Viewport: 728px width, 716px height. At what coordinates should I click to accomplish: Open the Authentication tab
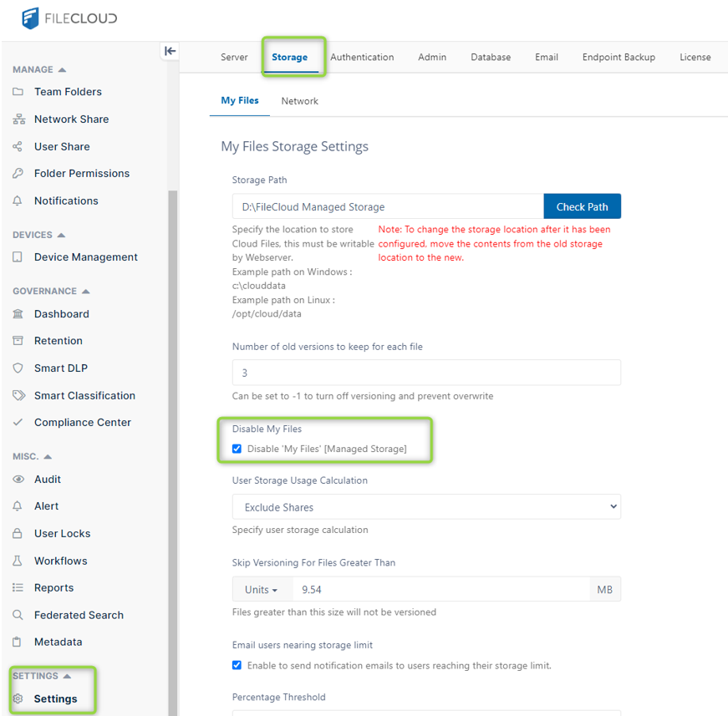pos(362,57)
